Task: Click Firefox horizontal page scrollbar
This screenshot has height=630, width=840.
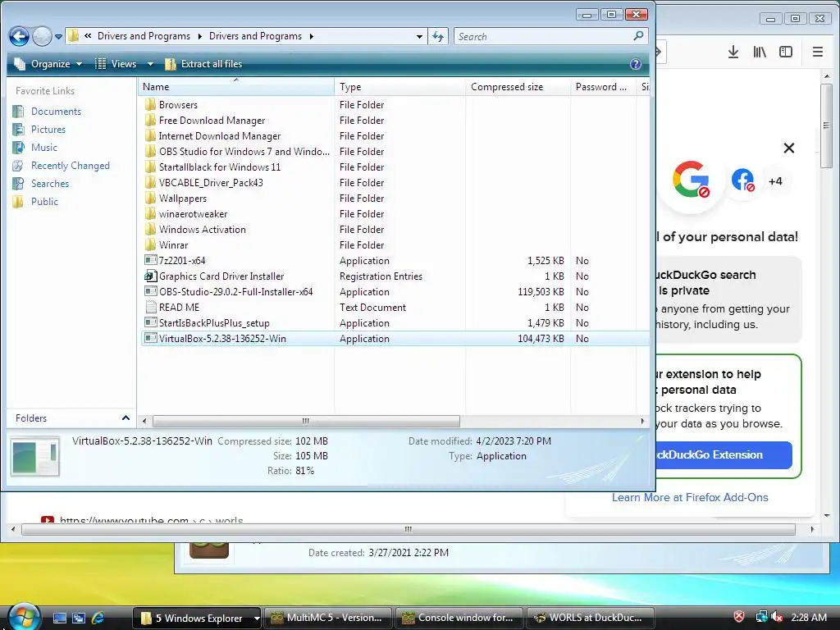Action: pos(409,529)
